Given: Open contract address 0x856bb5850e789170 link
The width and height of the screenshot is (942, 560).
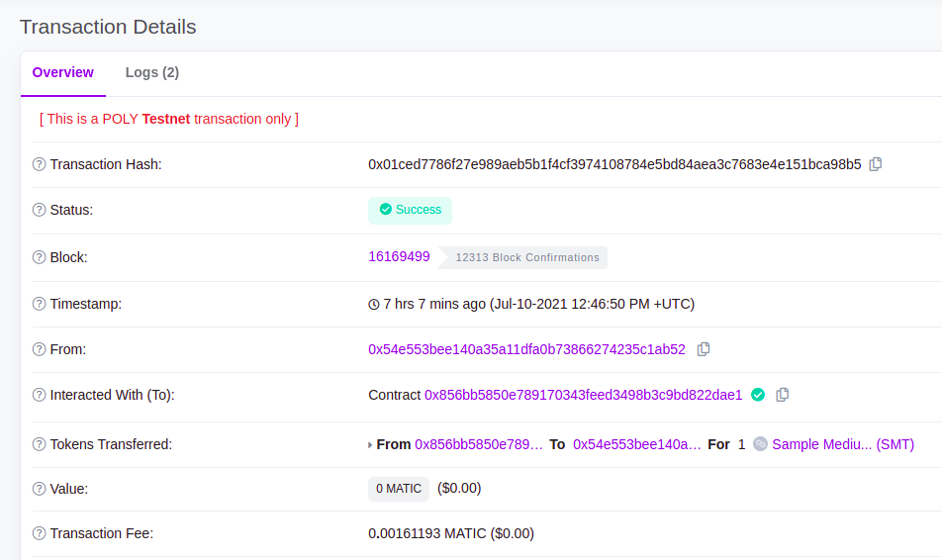Looking at the screenshot, I should coord(583,395).
